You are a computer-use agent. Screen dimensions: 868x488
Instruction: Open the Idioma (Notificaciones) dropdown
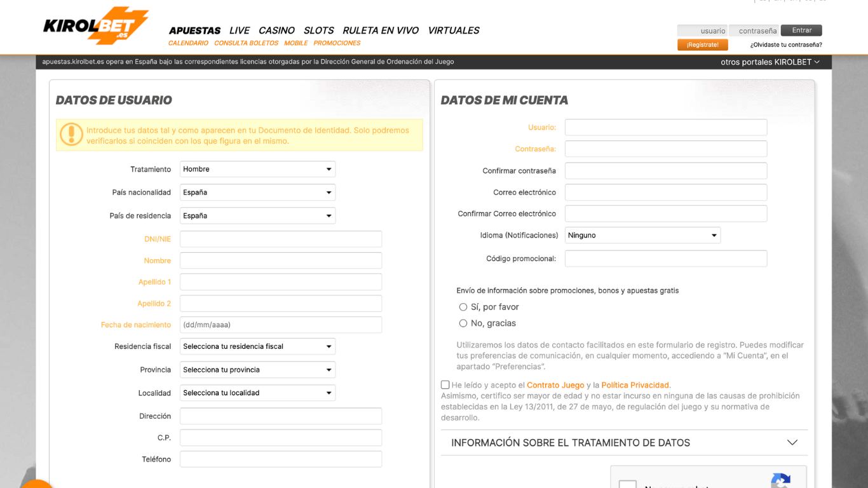[642, 235]
